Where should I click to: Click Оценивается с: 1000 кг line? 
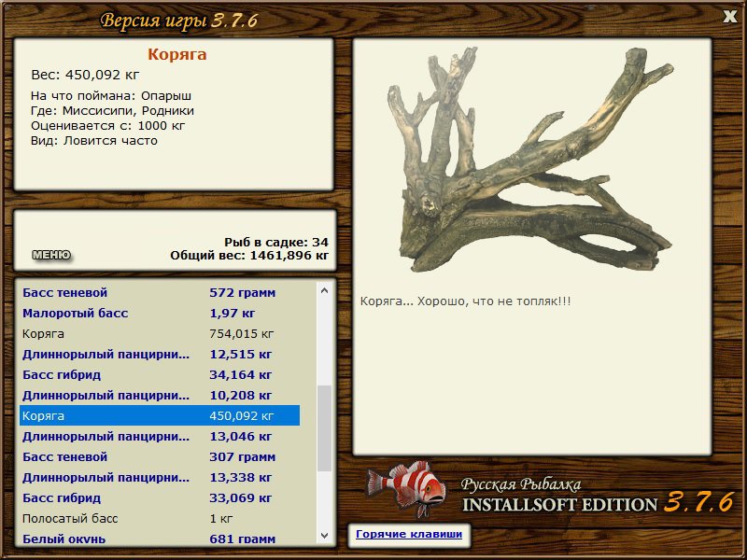(107, 126)
